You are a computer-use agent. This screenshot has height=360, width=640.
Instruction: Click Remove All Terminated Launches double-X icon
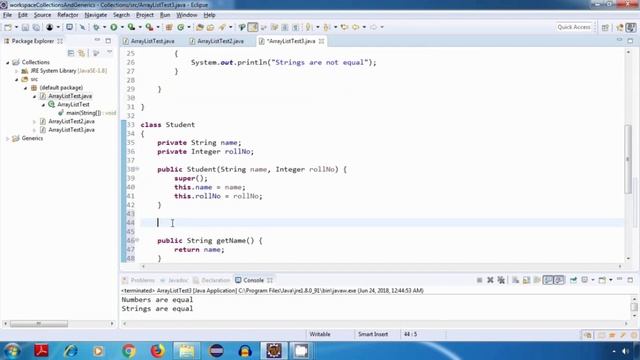[x=501, y=280]
